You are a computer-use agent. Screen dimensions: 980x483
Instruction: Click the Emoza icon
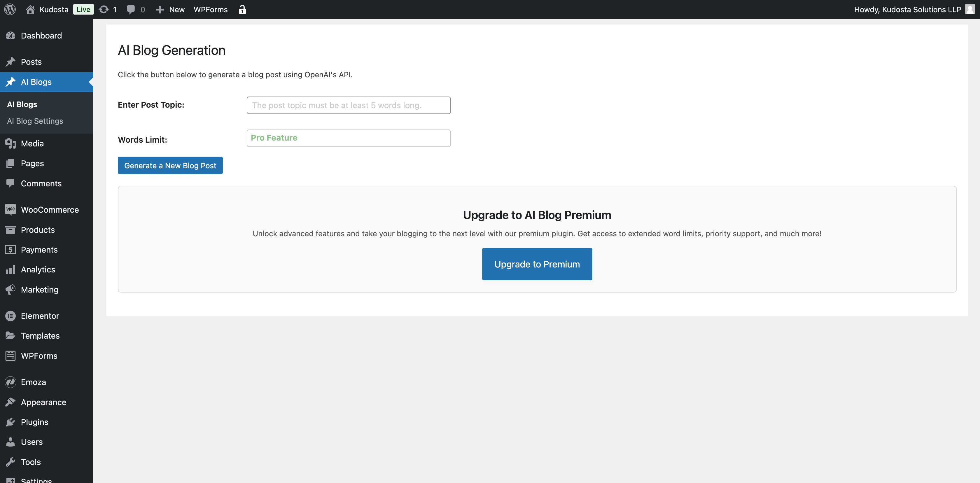(11, 382)
